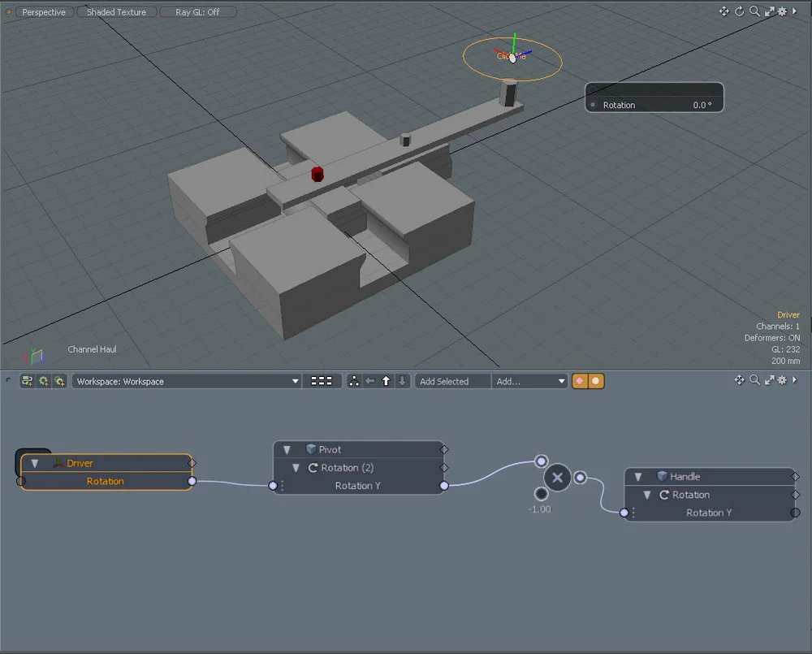Switch the viewport to Perspective view
The image size is (812, 654).
42,11
